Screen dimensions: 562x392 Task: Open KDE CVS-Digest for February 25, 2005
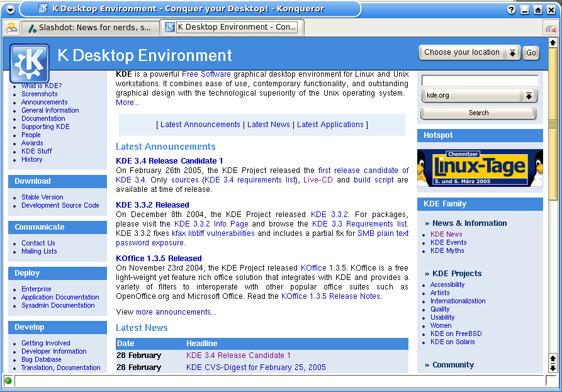pyautogui.click(x=256, y=367)
